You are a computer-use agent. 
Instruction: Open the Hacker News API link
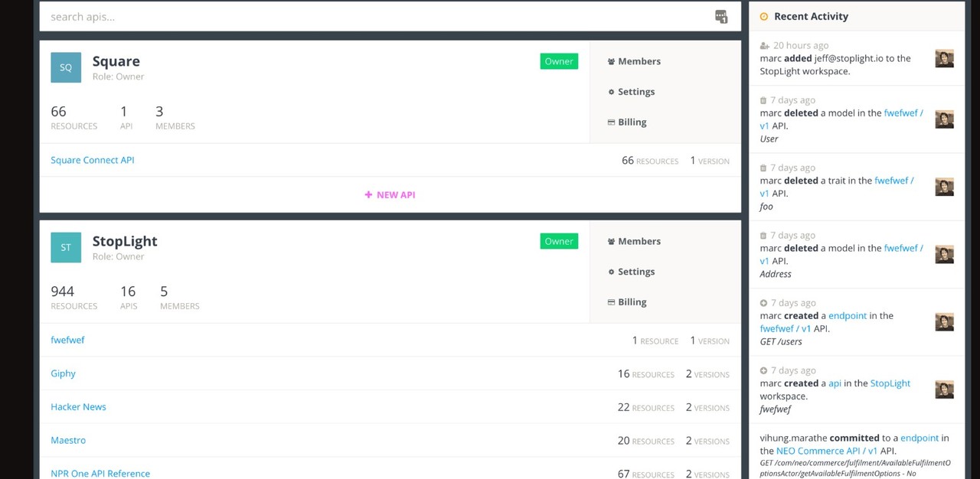(78, 407)
